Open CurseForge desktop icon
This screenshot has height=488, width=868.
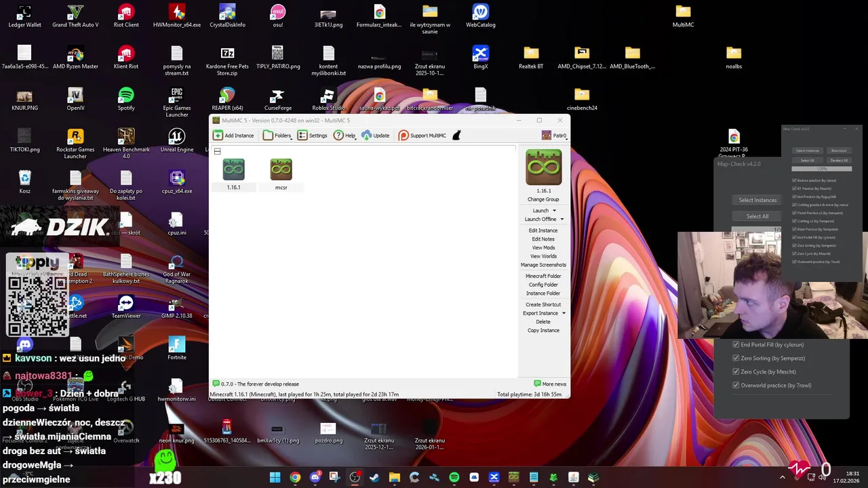277,95
